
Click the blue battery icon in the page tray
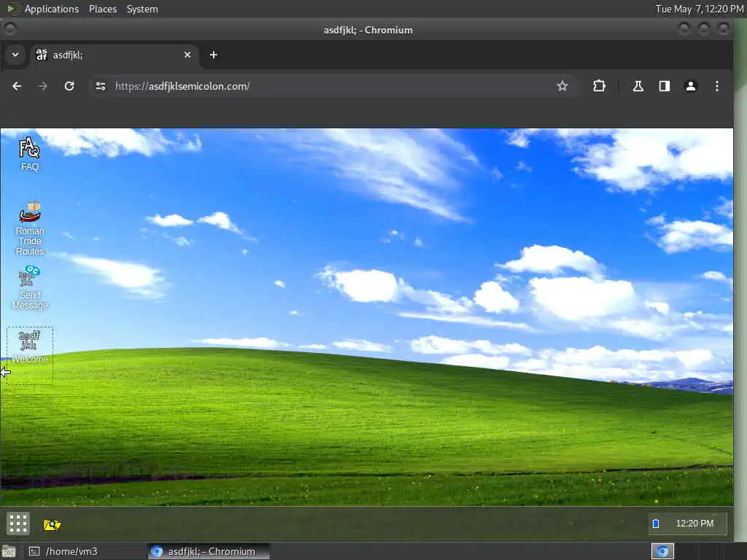tap(656, 524)
